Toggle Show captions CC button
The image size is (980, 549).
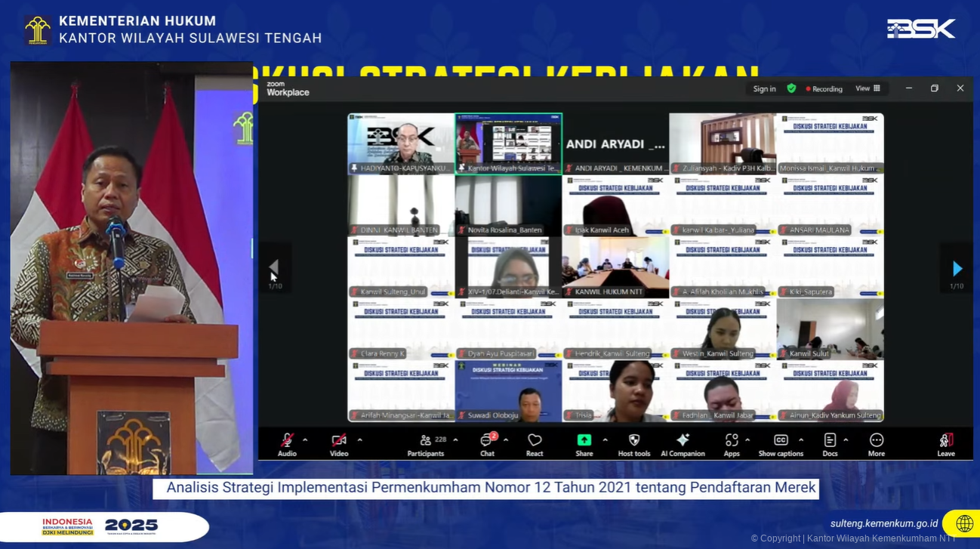pyautogui.click(x=781, y=443)
